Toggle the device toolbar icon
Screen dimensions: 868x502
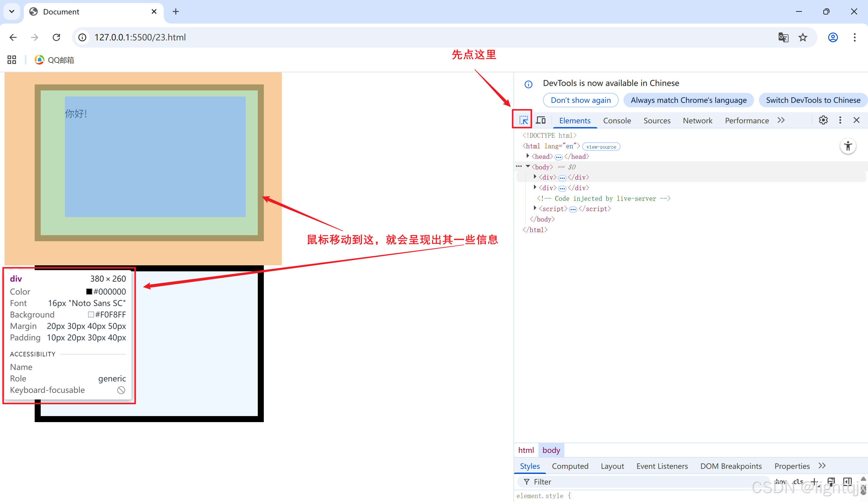(x=541, y=120)
